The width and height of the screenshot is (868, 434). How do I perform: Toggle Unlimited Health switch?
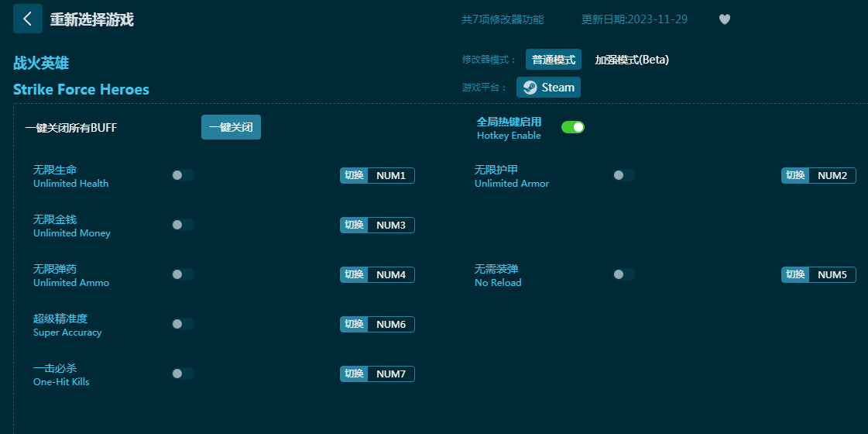click(182, 175)
